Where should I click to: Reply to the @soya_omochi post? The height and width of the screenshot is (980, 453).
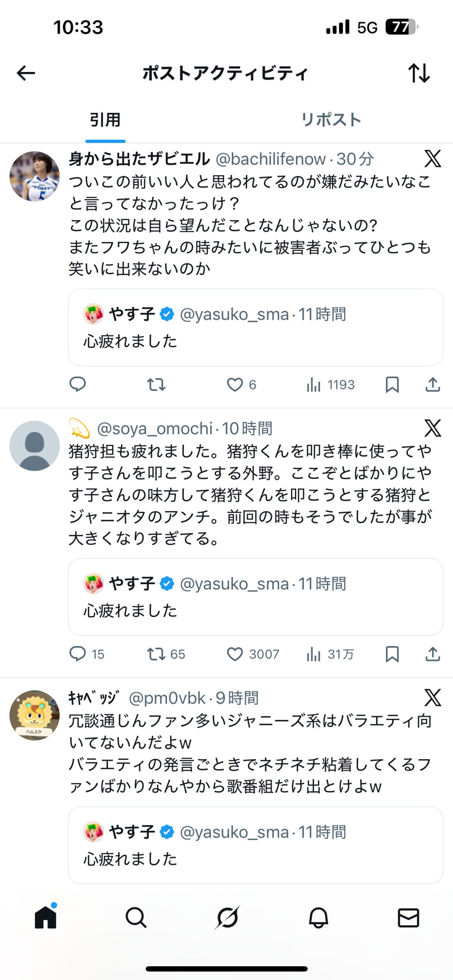coord(78,654)
